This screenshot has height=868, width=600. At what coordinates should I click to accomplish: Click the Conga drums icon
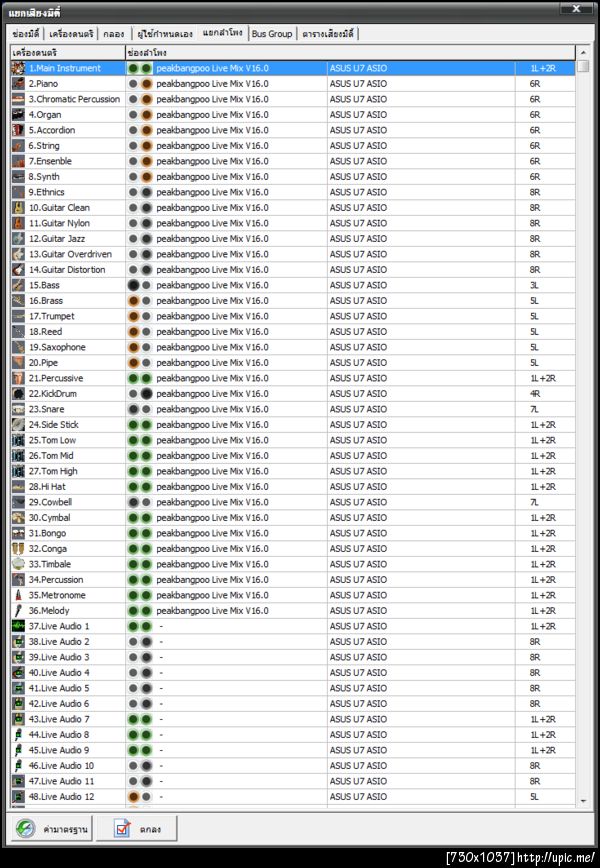pyautogui.click(x=18, y=549)
